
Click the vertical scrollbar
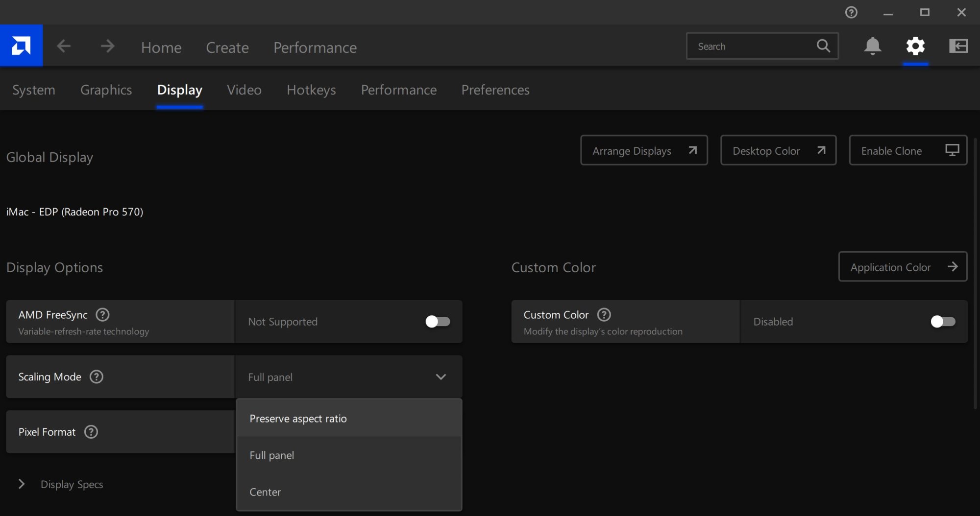point(976,274)
